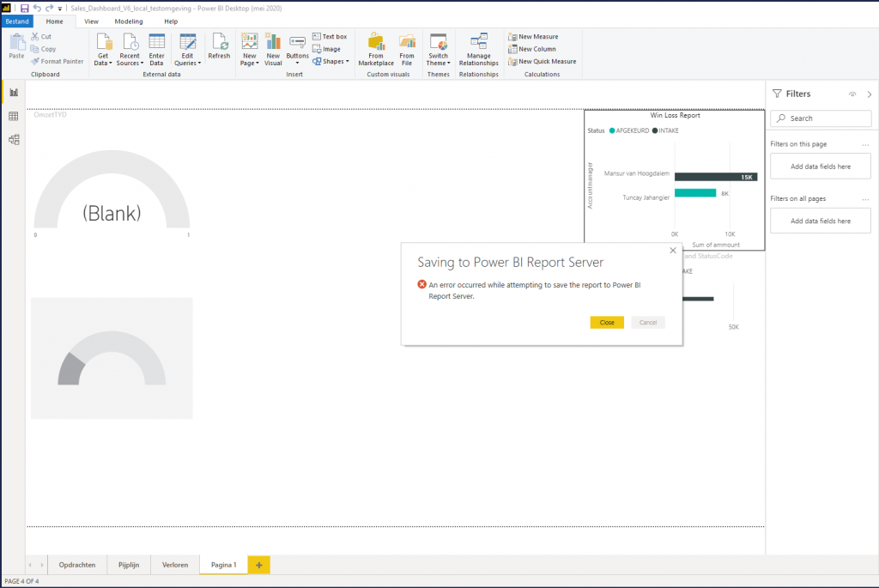Image resolution: width=879 pixels, height=588 pixels.
Task: Click the Copy icon
Action: [34, 49]
